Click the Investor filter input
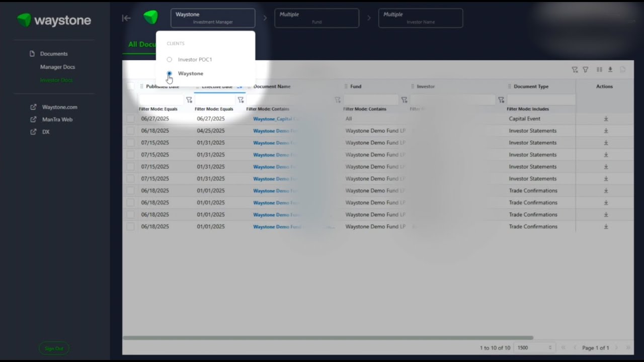 point(453,100)
